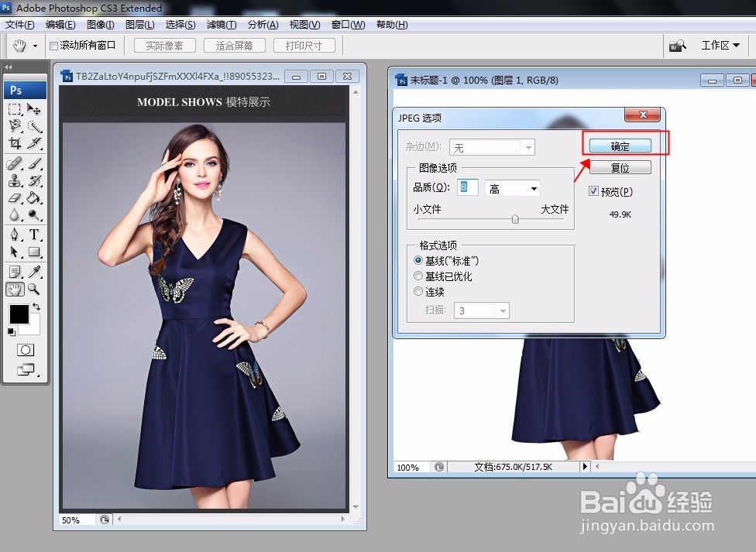Image resolution: width=756 pixels, height=552 pixels.
Task: Open Image menu
Action: point(100,25)
